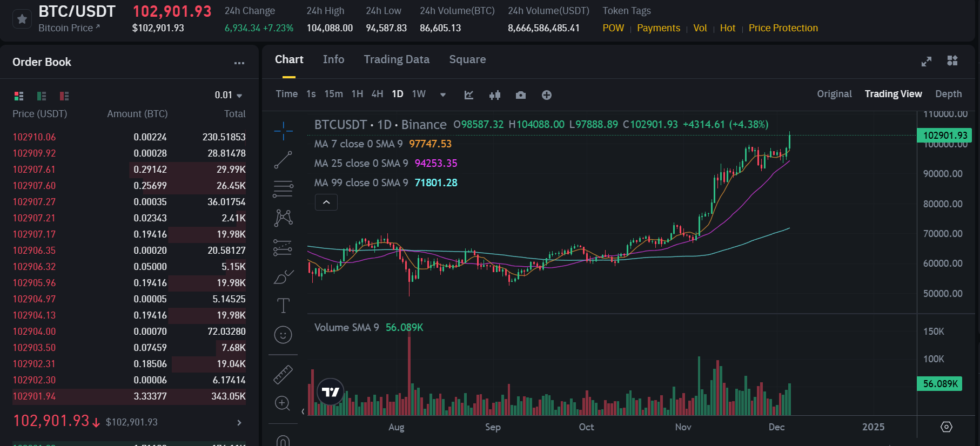Select the trend line drawing tool
The width and height of the screenshot is (980, 446).
point(283,160)
